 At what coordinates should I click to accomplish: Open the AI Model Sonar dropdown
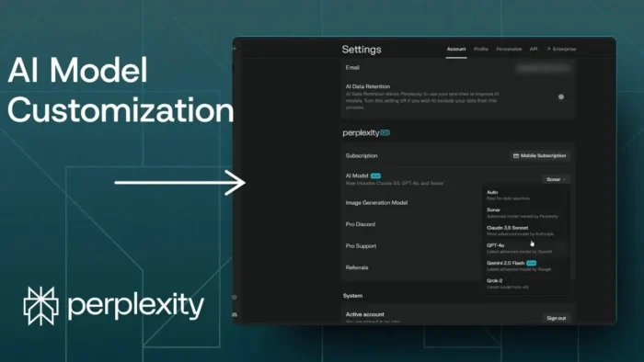[x=556, y=179]
